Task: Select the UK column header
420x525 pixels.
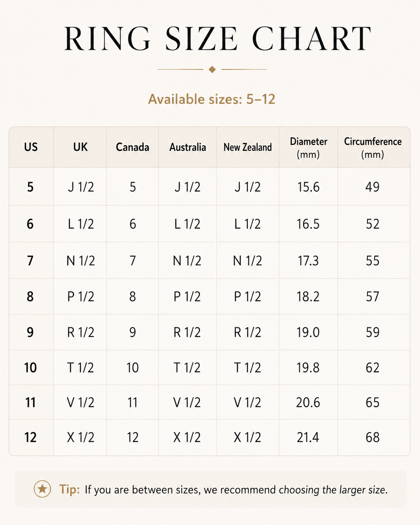Action: point(80,147)
